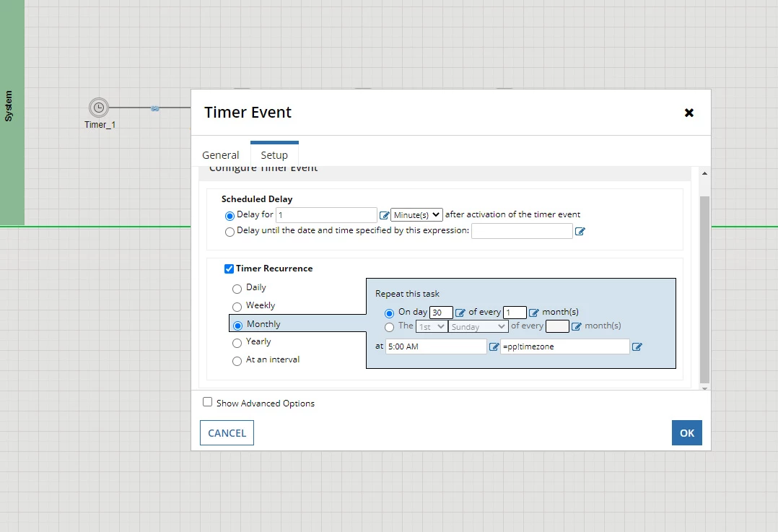778x532 pixels.
Task: Open the 1st ordinal dropdown
Action: 432,326
